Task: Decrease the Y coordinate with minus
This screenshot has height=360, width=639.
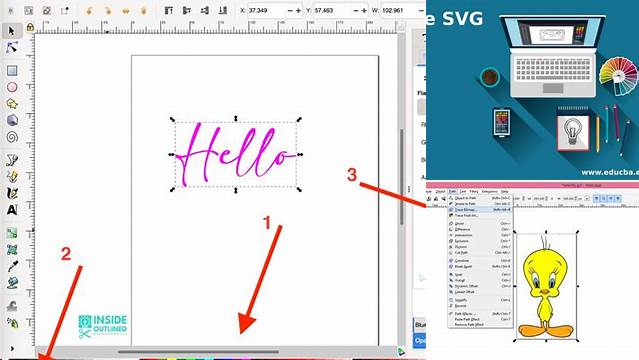Action: [355, 11]
